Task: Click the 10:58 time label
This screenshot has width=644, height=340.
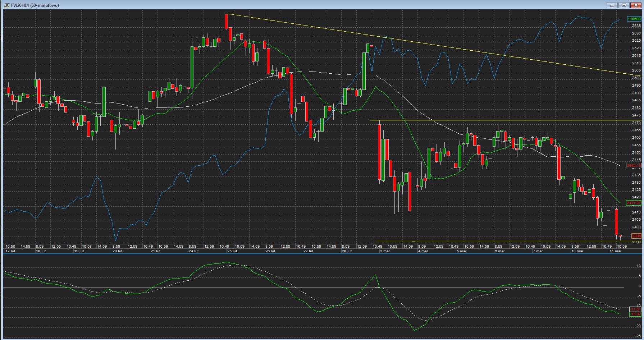Action: coord(87,247)
